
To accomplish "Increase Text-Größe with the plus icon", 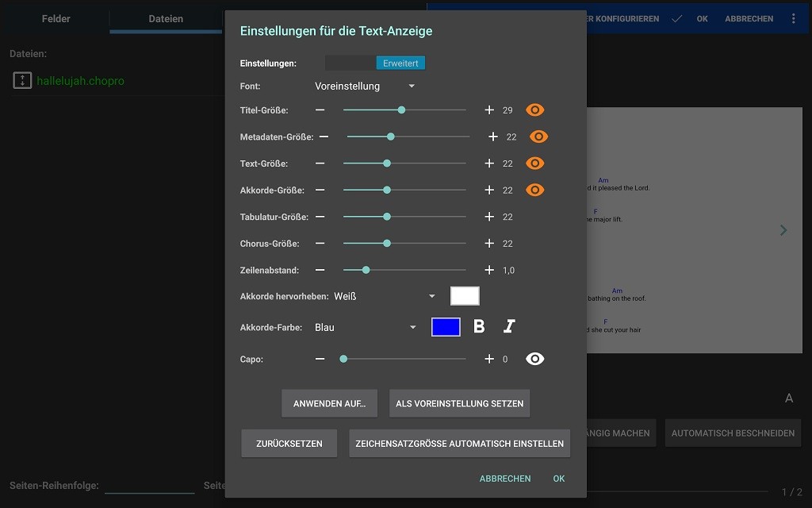I will [489, 164].
